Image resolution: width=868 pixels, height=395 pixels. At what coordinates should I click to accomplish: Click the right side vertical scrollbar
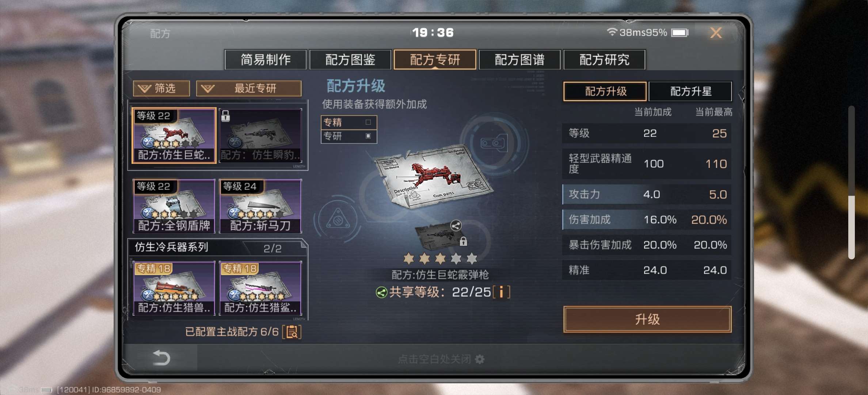click(x=851, y=182)
